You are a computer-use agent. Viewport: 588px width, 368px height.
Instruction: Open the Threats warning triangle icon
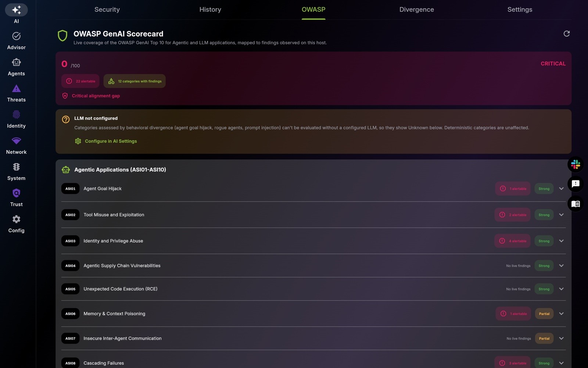16,88
